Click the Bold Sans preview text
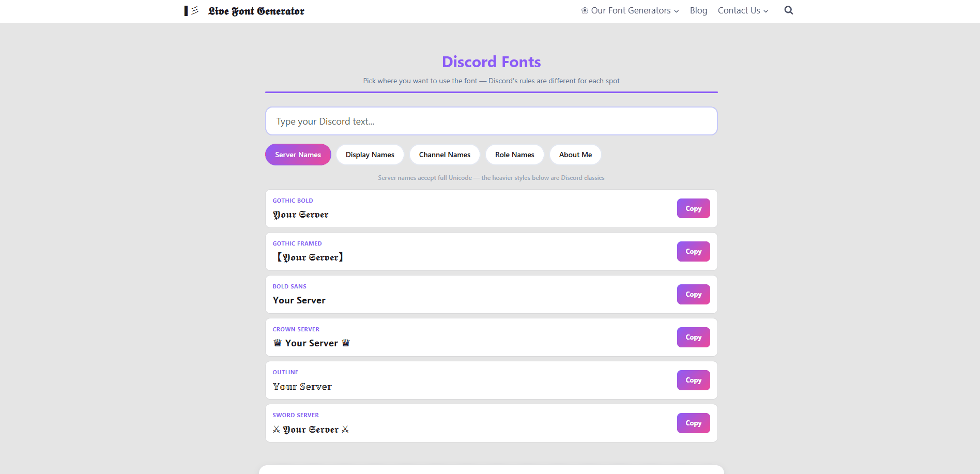This screenshot has width=980, height=474. pyautogui.click(x=299, y=300)
